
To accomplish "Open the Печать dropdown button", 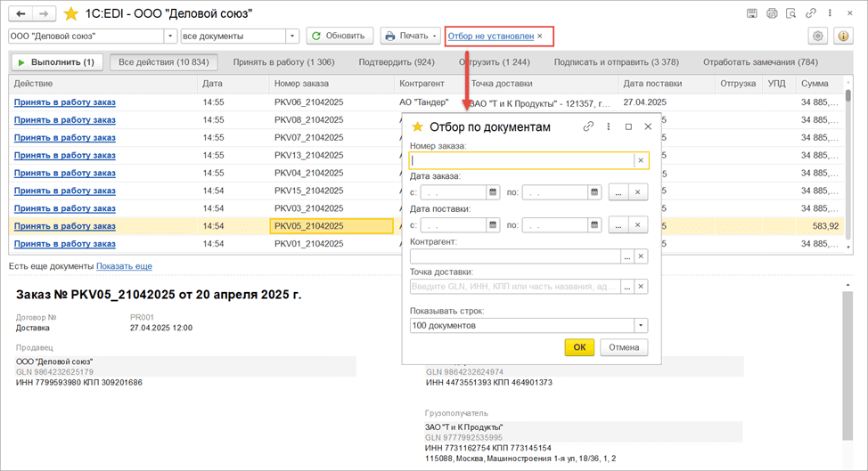I will [411, 37].
